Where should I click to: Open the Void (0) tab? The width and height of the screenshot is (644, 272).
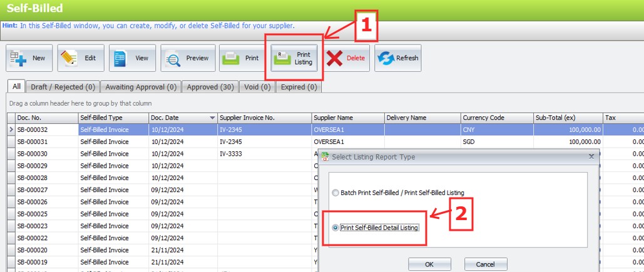[257, 87]
